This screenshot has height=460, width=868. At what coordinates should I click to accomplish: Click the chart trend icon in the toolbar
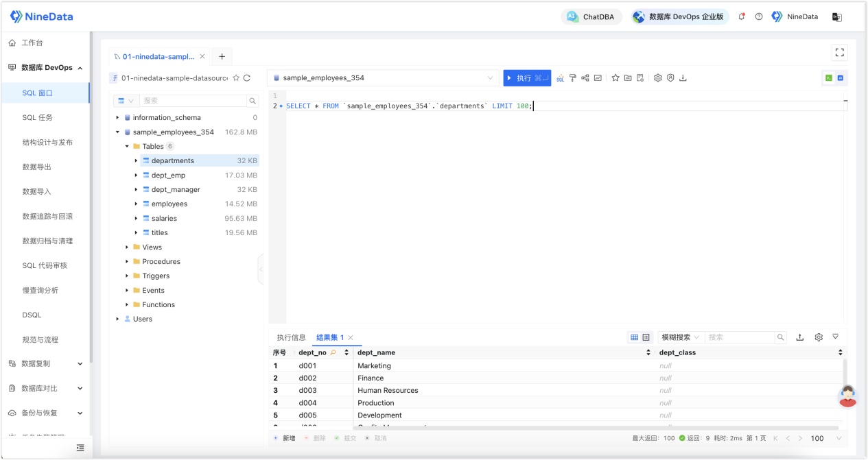598,78
